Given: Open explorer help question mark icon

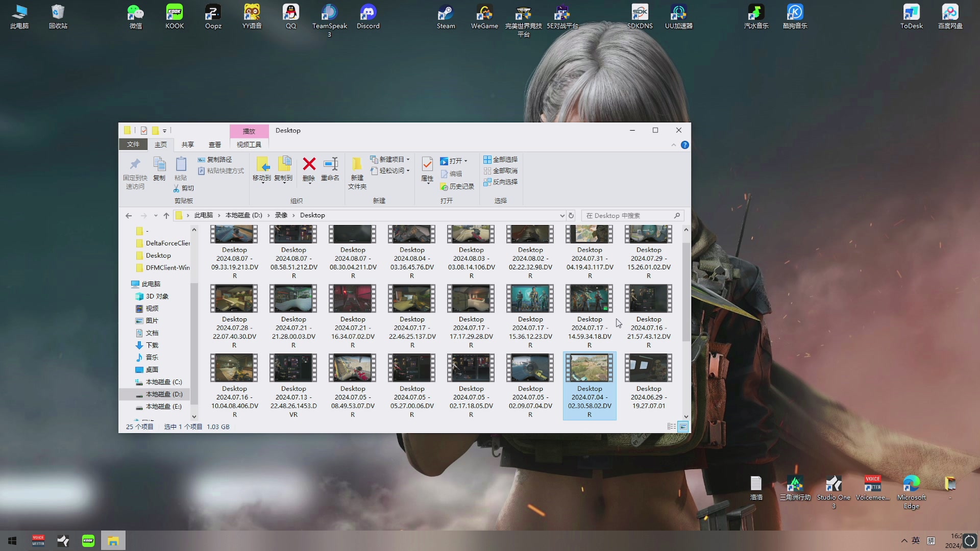Looking at the screenshot, I should click(685, 145).
